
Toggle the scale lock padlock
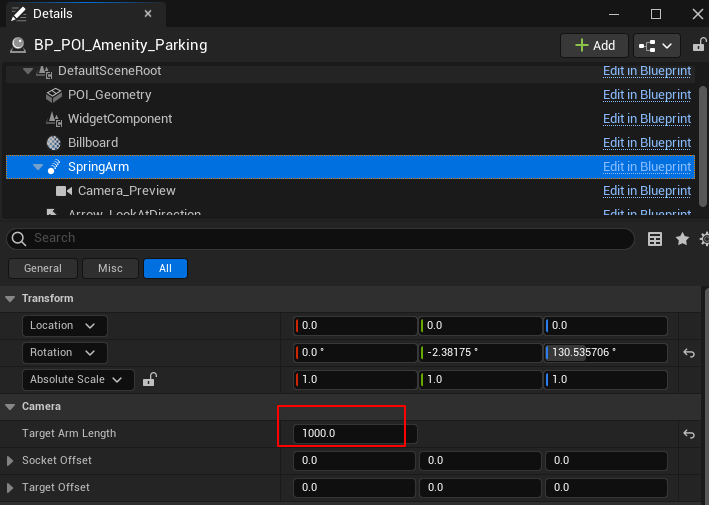(x=149, y=380)
